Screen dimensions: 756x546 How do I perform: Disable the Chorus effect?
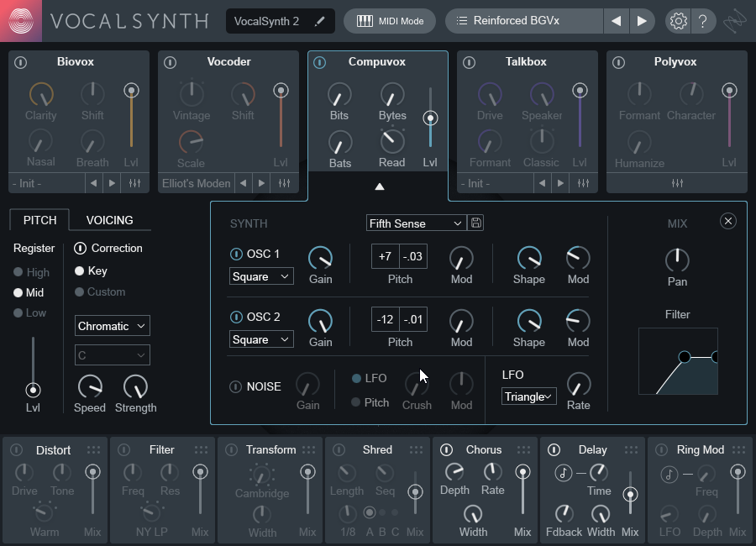pos(447,449)
